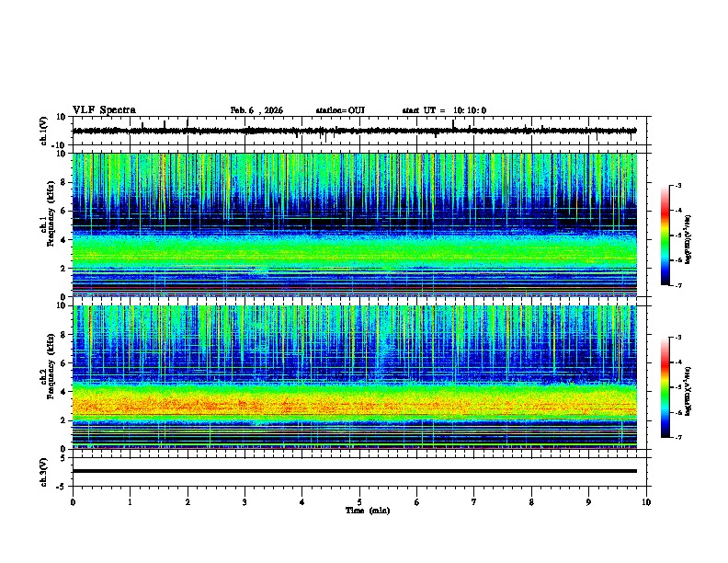Click the time axis tick label "1"
Screen dimensions: 728x563
tap(130, 502)
